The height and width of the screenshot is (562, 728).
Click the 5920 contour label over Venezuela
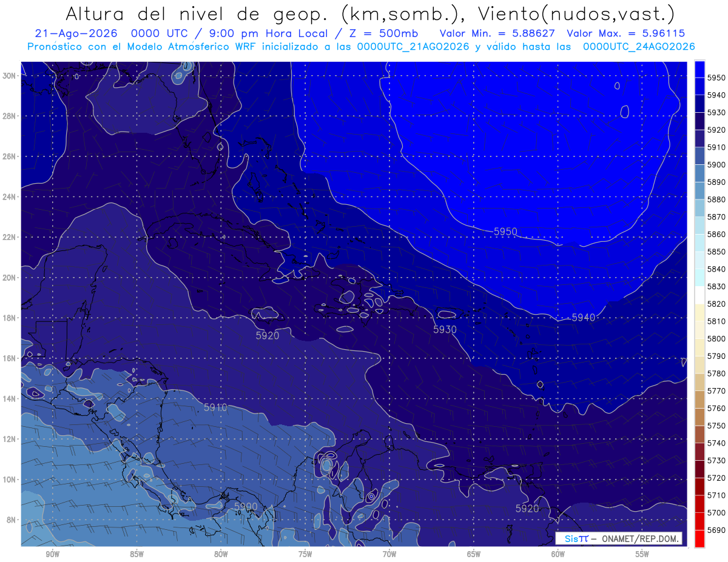tap(527, 508)
